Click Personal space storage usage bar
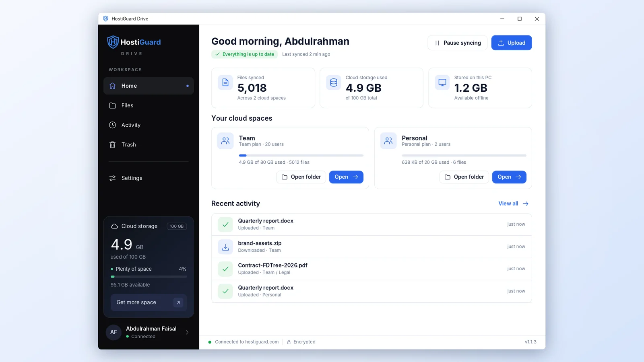Screen dimensions: 644x362 click(464, 155)
